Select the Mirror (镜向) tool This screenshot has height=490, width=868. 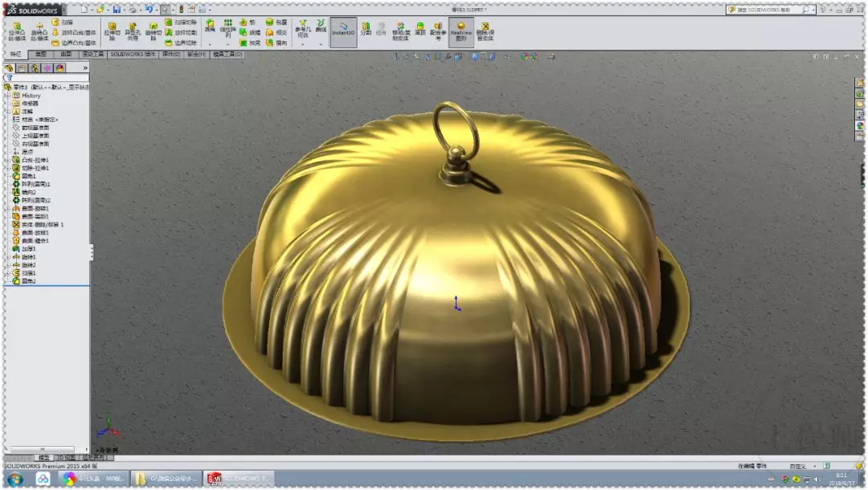(276, 43)
